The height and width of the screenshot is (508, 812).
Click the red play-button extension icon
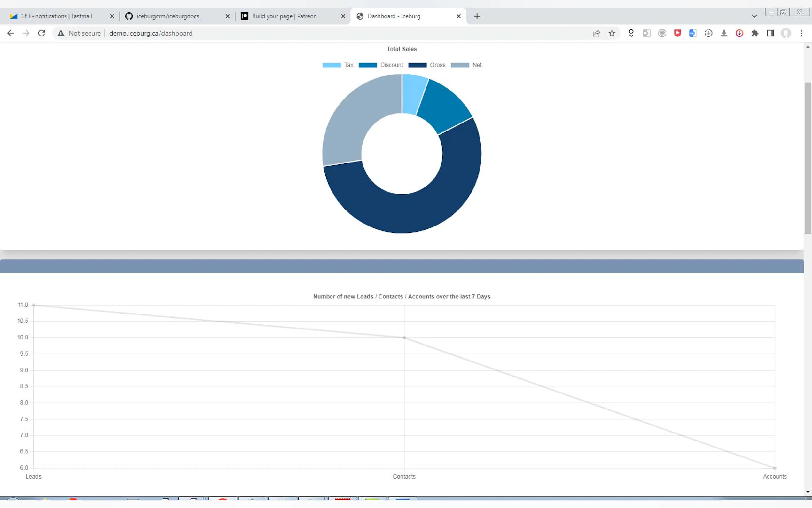(x=677, y=33)
